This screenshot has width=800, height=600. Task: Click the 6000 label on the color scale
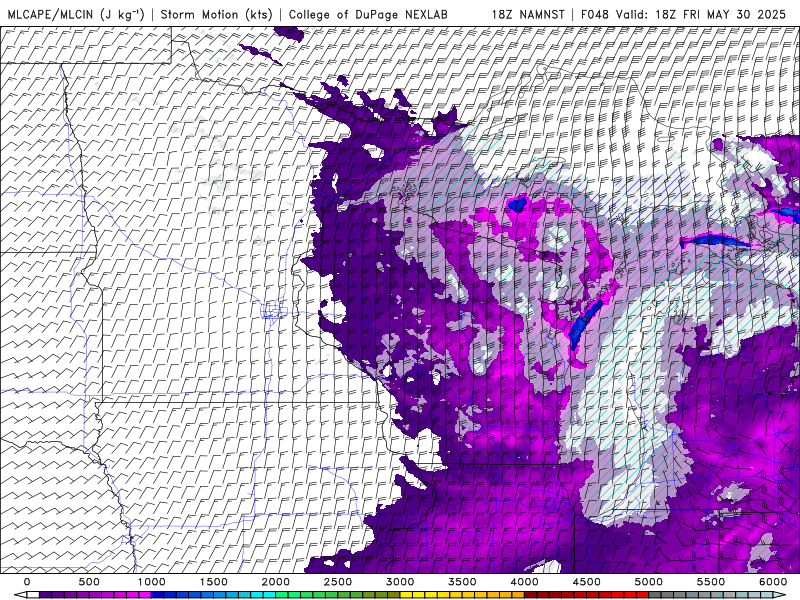point(773,582)
